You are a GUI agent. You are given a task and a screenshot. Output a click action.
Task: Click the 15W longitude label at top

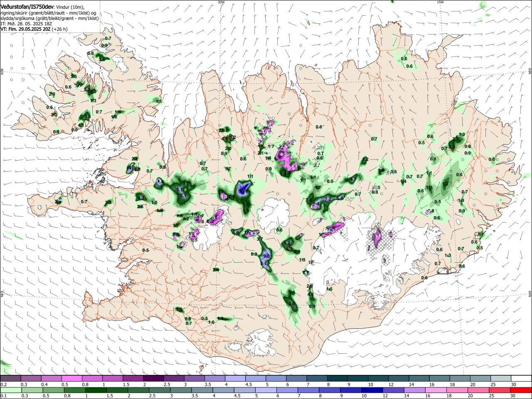[440, 2]
